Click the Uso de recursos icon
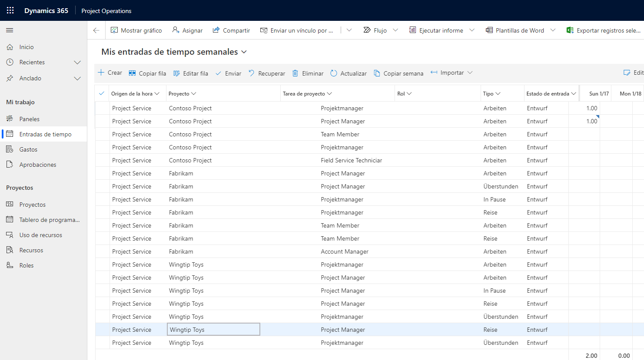 tap(10, 234)
